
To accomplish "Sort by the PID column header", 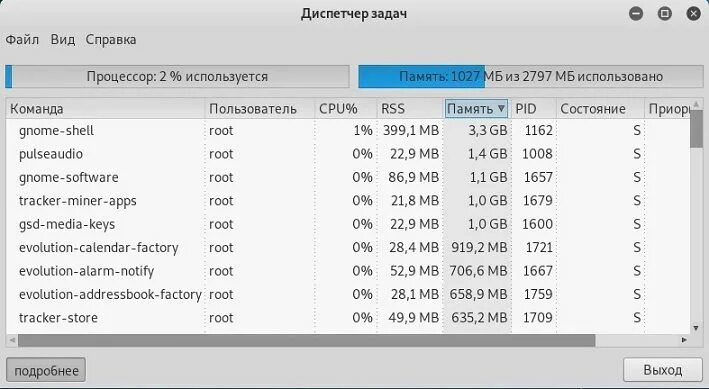I will [x=534, y=109].
